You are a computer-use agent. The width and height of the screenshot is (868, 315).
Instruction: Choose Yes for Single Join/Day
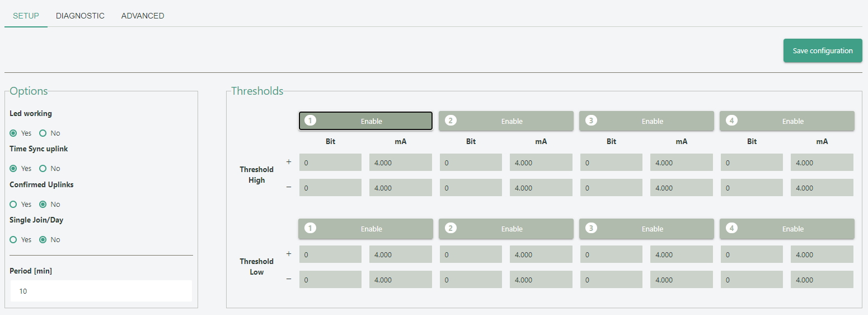[13, 240]
